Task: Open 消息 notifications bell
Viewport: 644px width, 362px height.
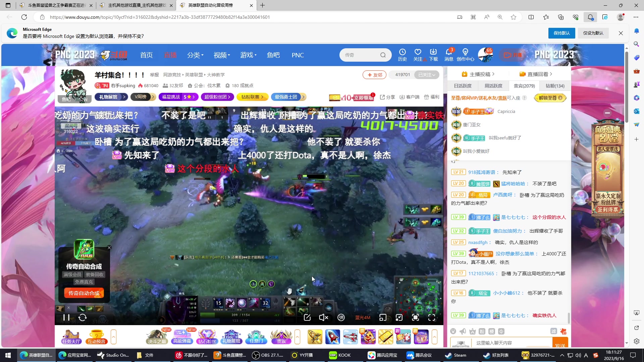Action: 449,55
